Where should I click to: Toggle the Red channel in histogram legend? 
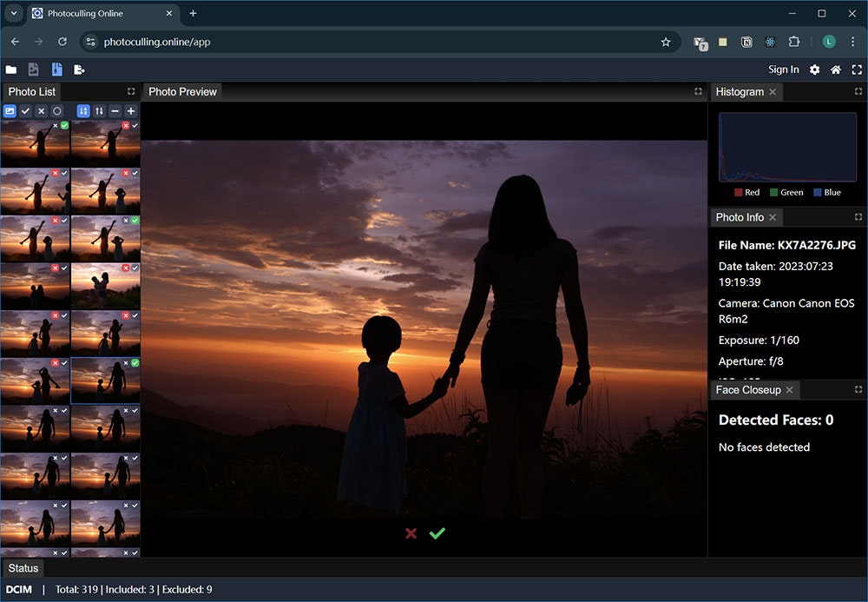pos(746,192)
